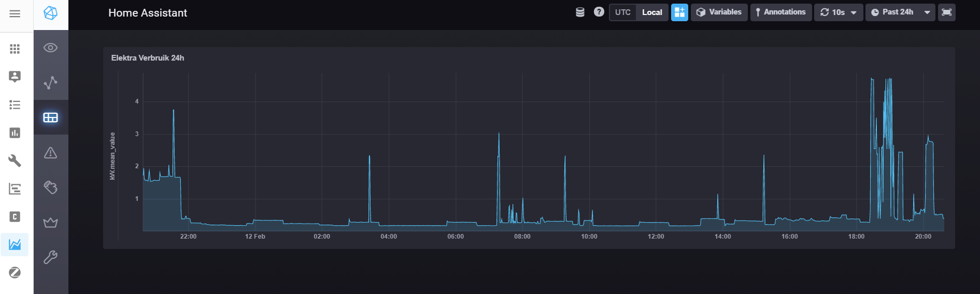The height and width of the screenshot is (294, 980).
Task: Open the Log Viewer icon
Action: (50, 187)
